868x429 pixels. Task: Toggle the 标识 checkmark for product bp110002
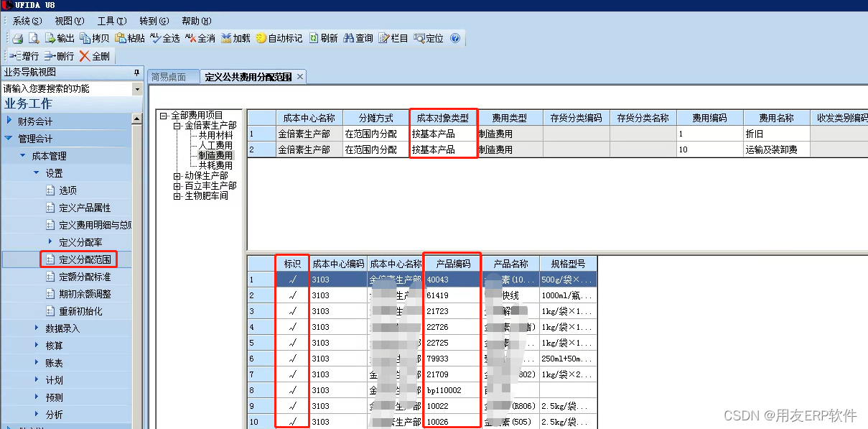[x=293, y=390]
